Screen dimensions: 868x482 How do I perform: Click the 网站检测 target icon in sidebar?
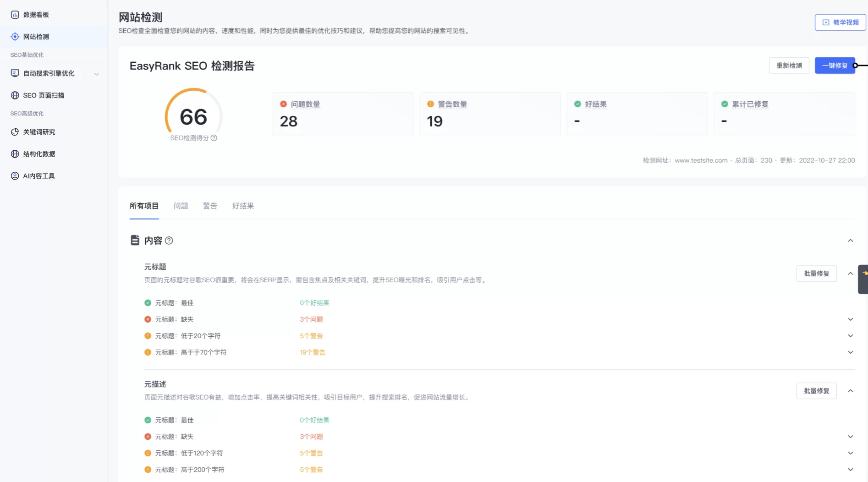[15, 37]
